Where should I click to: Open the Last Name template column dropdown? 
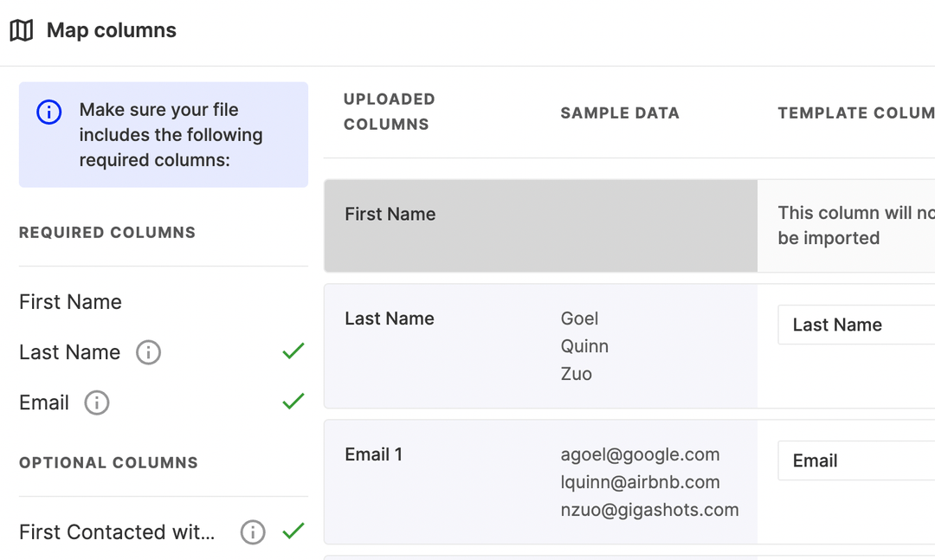pyautogui.click(x=857, y=325)
